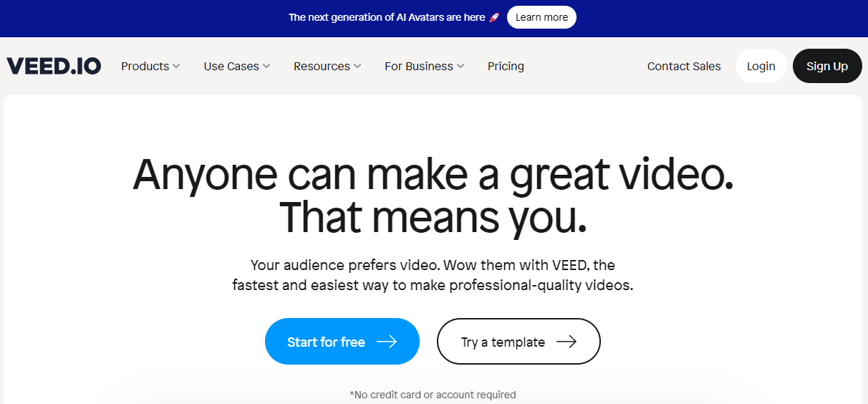
Task: Click the AI Avatars announcement text
Action: pyautogui.click(x=387, y=17)
